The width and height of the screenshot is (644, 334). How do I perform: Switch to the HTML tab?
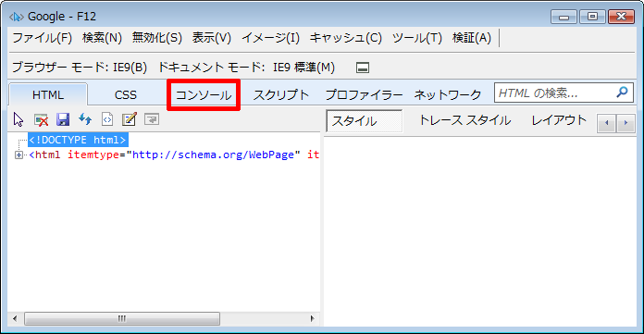point(48,95)
